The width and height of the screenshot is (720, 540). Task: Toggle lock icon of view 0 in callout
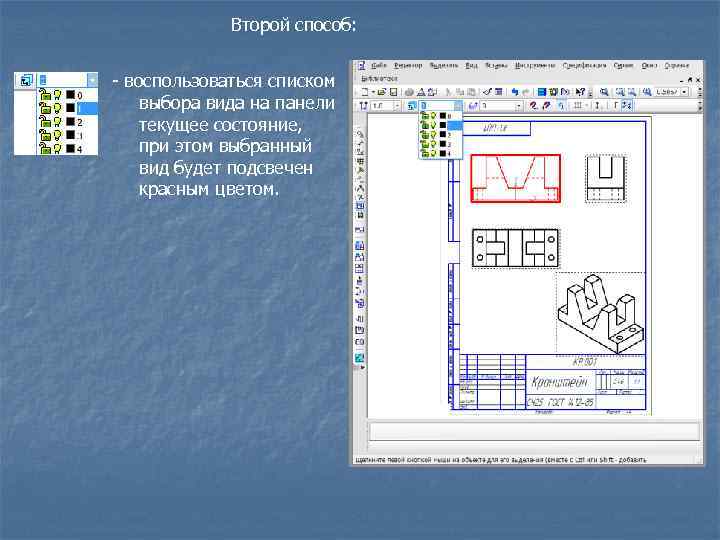[x=45, y=95]
